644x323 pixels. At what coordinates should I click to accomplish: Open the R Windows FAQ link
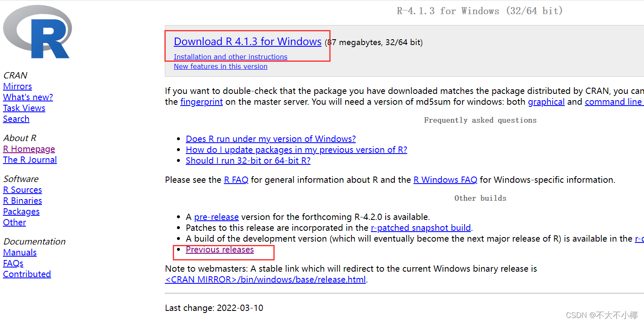(x=445, y=180)
